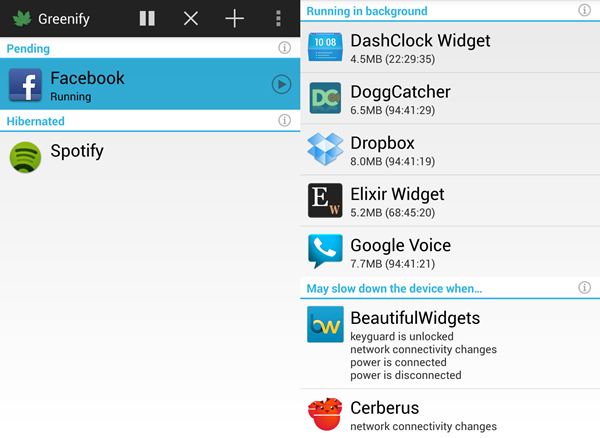Tap the Pending section header
Screen dimensions: 600x438
point(28,49)
